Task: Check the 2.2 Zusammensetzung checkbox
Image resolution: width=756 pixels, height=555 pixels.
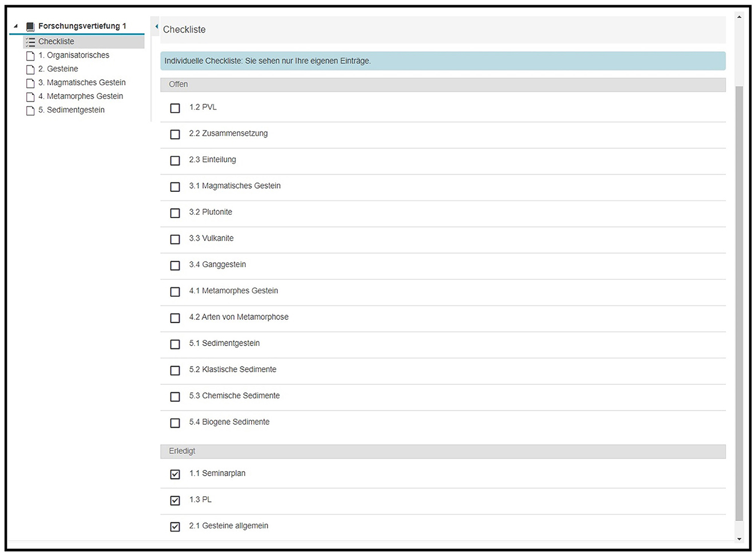Action: click(x=175, y=134)
